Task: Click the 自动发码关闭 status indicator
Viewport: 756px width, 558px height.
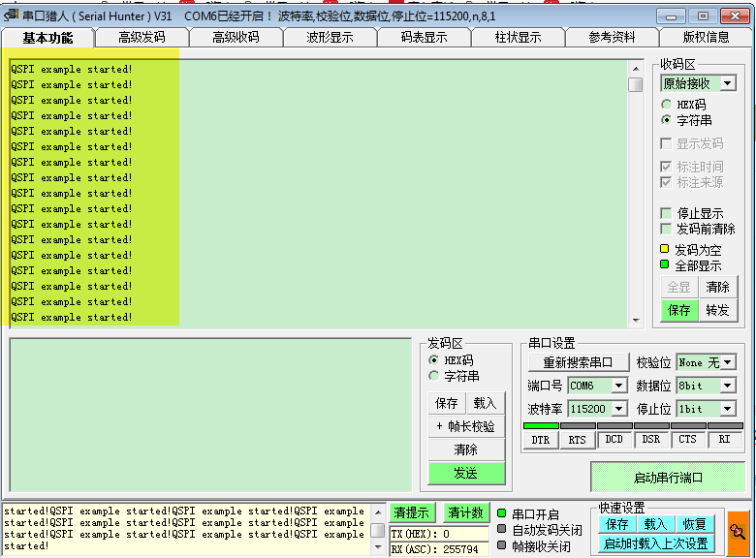Action: pyautogui.click(x=501, y=529)
